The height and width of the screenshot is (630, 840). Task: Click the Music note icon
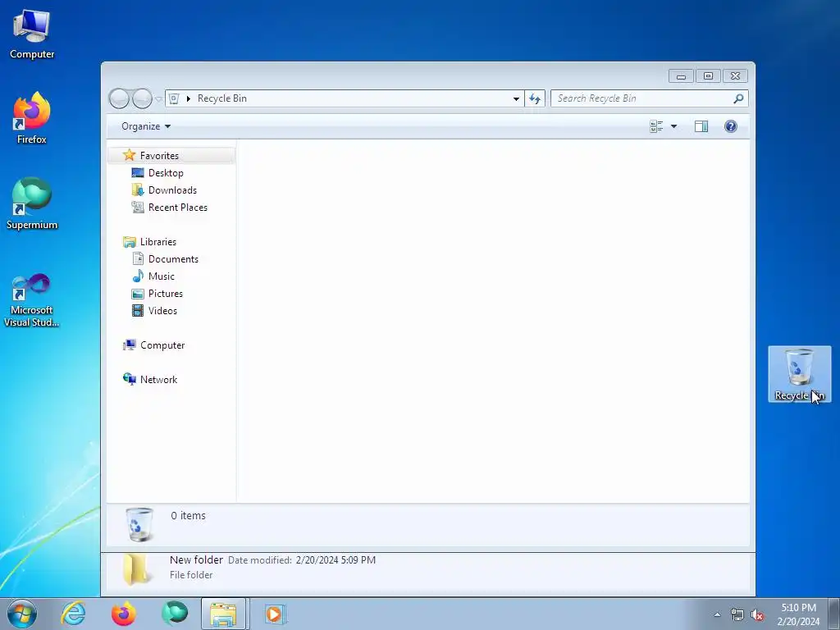[138, 276]
